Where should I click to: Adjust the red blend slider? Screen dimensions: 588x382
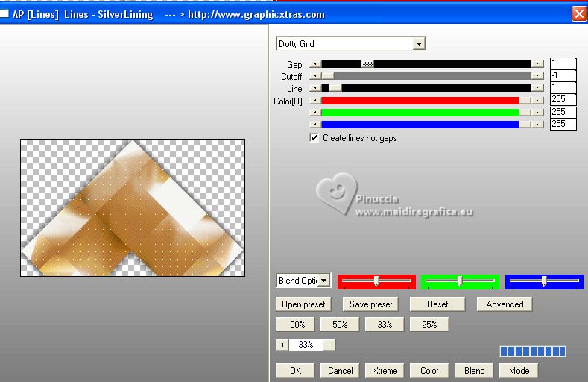(x=376, y=281)
